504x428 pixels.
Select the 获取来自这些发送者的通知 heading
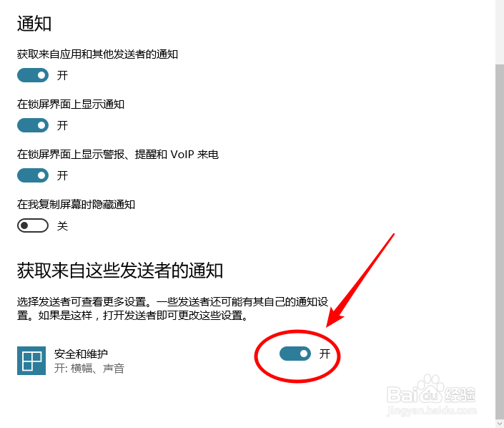120,271
